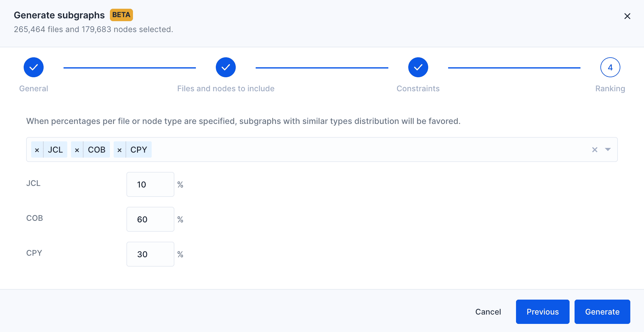Click the Ranking step label
This screenshot has width=644, height=332.
click(610, 89)
